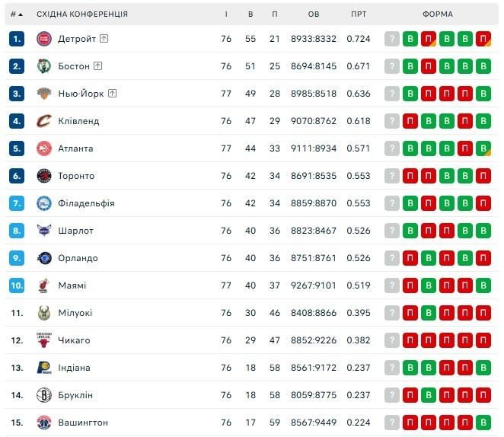Click the up-arrow icon next to Нью-Йорк
The height and width of the screenshot is (437, 504).
(112, 94)
